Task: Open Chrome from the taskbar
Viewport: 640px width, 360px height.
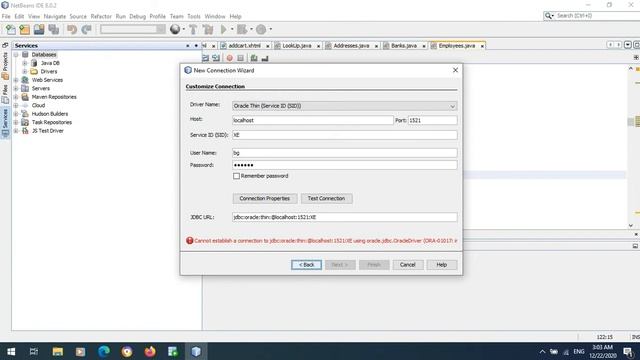Action: [x=127, y=351]
